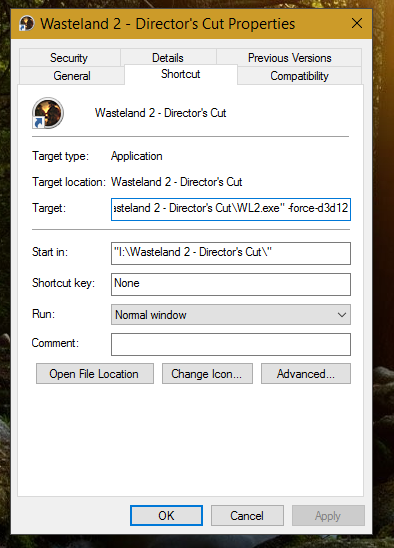Click the Target location value text
Viewport: 394px width, 548px height.
177,182
